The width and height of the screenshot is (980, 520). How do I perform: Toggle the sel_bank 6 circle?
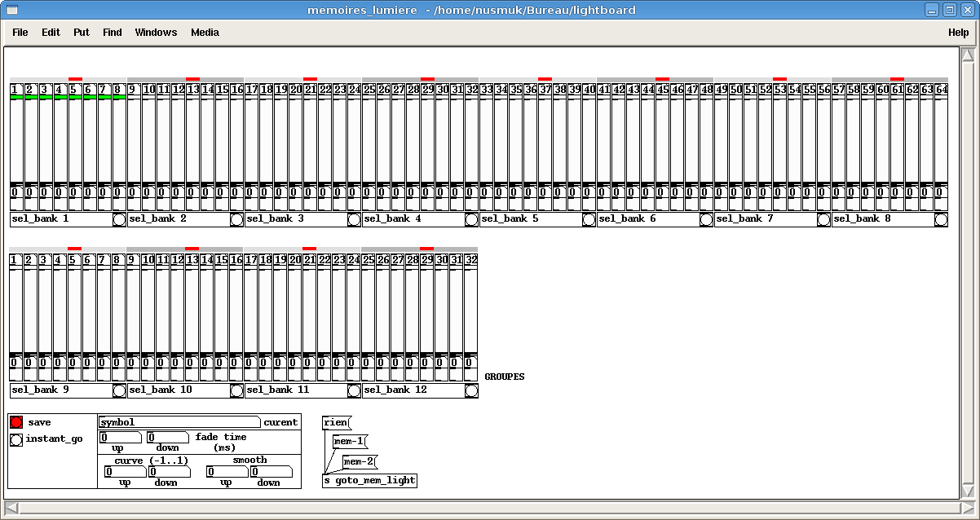706,219
